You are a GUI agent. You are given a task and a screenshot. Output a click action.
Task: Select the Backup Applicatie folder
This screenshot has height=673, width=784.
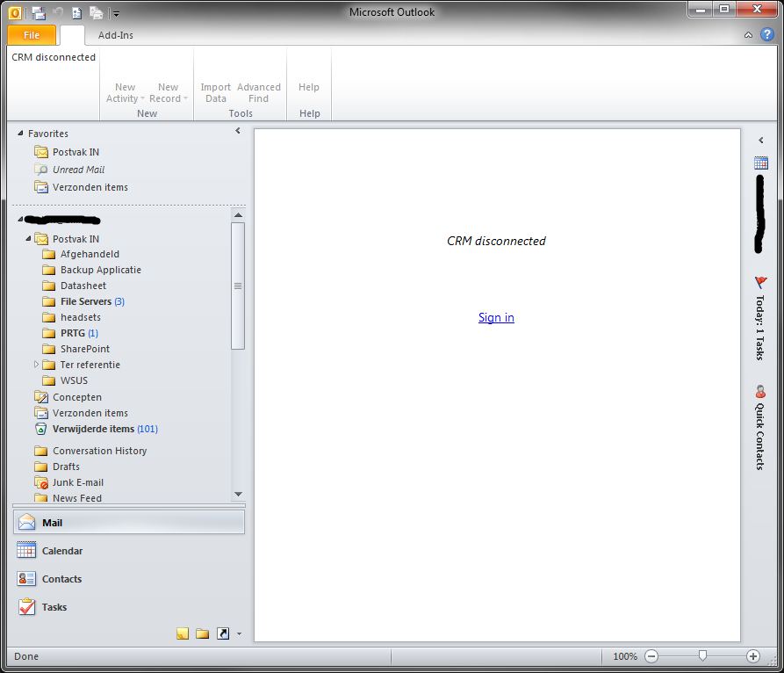click(x=101, y=270)
